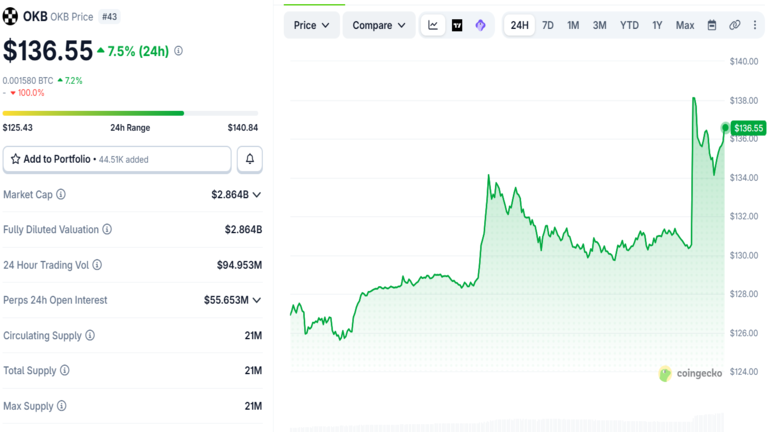Open the calendar date range picker
768x432 pixels.
coord(712,25)
